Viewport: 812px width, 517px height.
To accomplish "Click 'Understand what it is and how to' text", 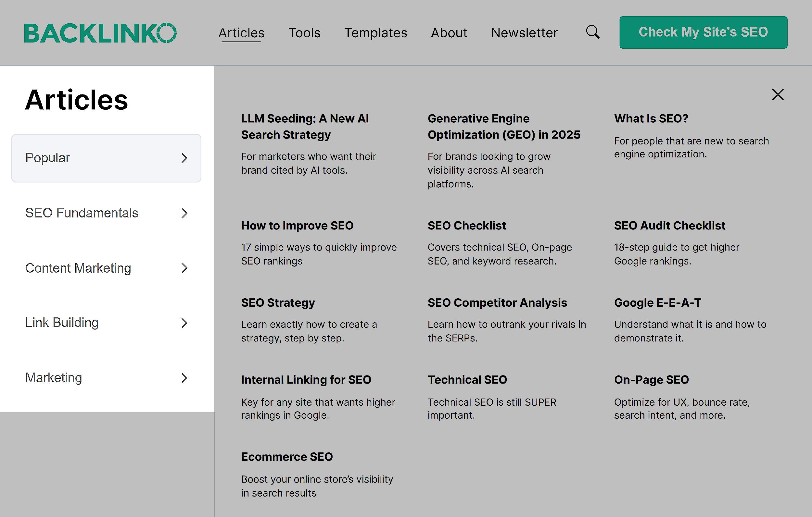I will (x=690, y=331).
